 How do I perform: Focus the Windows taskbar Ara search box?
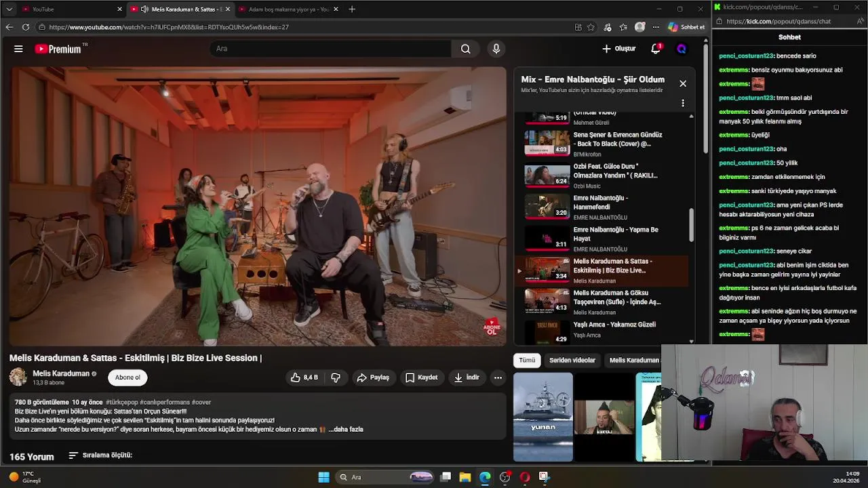(x=384, y=477)
